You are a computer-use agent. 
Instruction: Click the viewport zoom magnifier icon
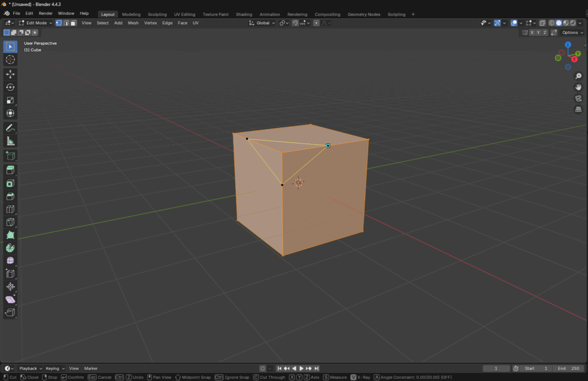pos(578,76)
